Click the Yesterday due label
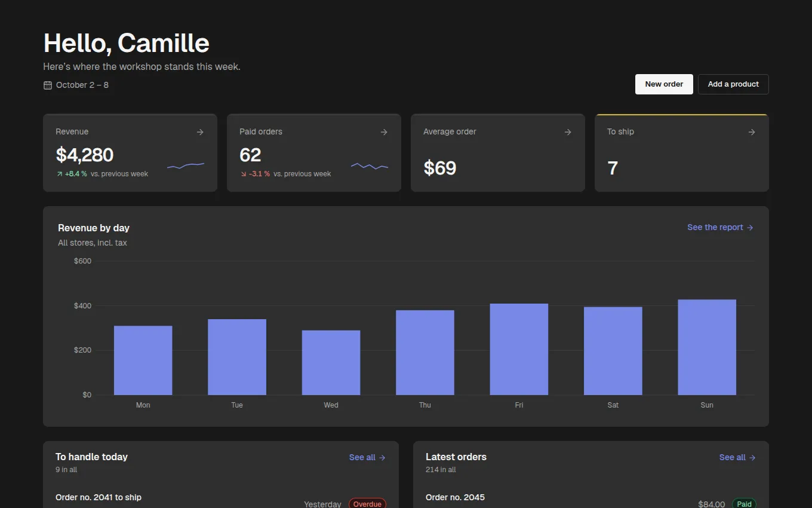Screen dimensions: 812x508 tap(322, 504)
